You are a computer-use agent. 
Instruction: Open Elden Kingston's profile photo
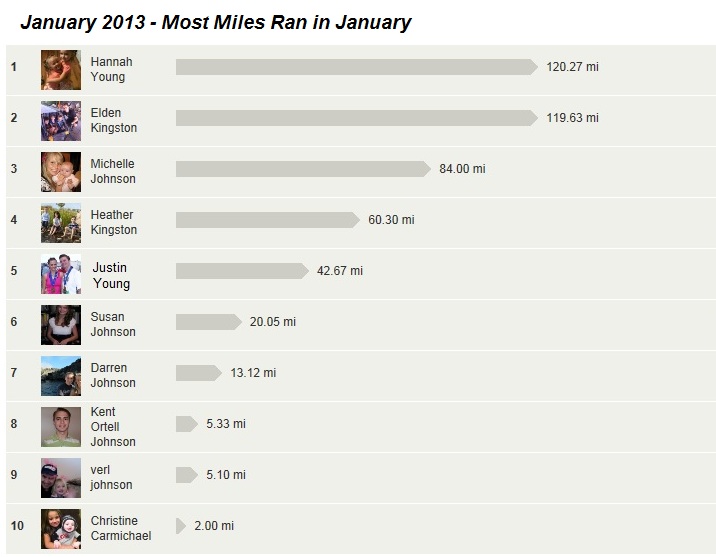click(61, 121)
